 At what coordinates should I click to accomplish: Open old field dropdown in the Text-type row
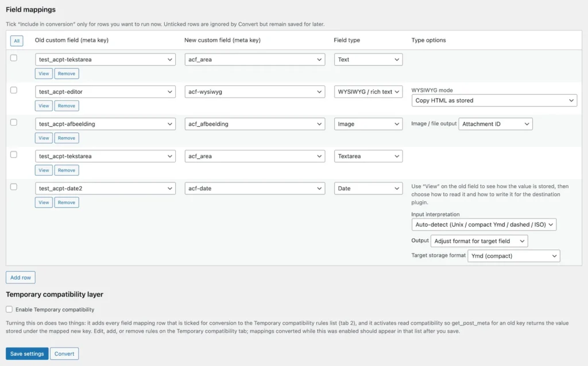[x=106, y=60]
